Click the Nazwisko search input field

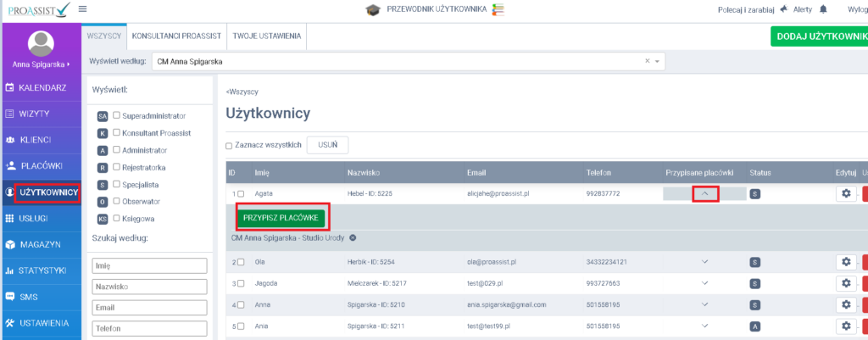pos(149,286)
